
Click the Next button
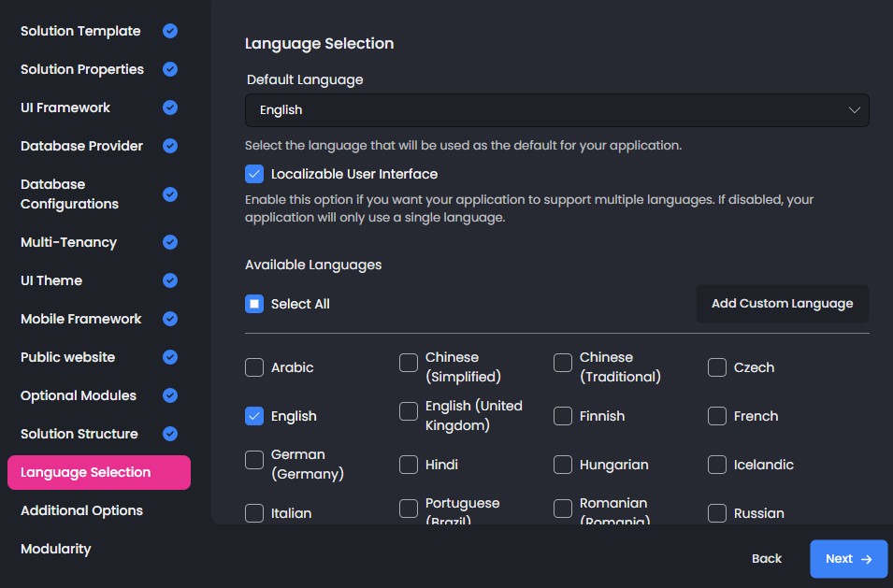pos(848,559)
